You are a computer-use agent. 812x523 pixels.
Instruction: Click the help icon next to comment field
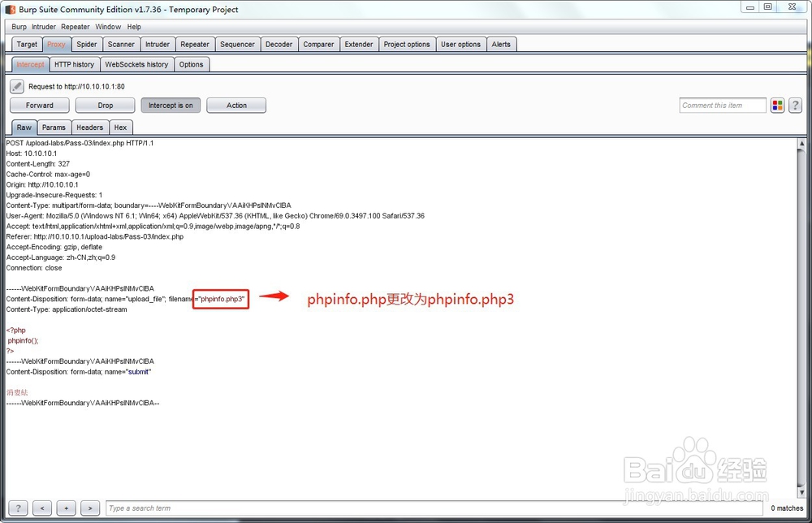pos(796,105)
